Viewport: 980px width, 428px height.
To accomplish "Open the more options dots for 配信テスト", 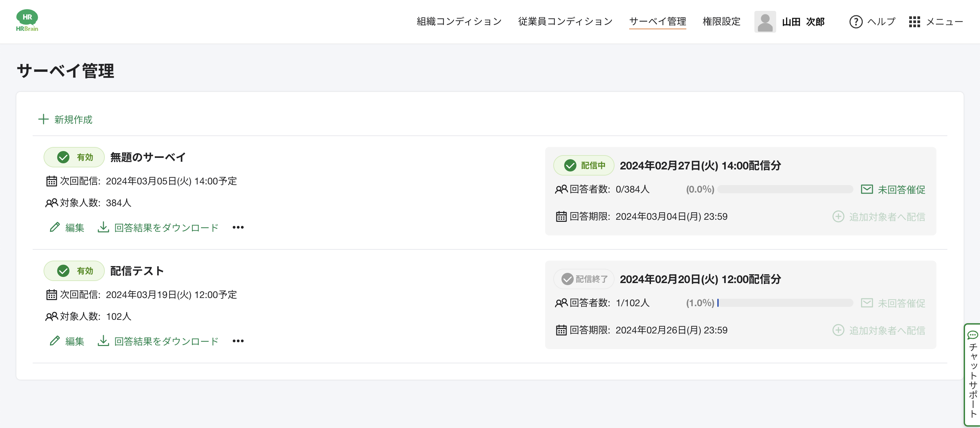I will [x=238, y=341].
